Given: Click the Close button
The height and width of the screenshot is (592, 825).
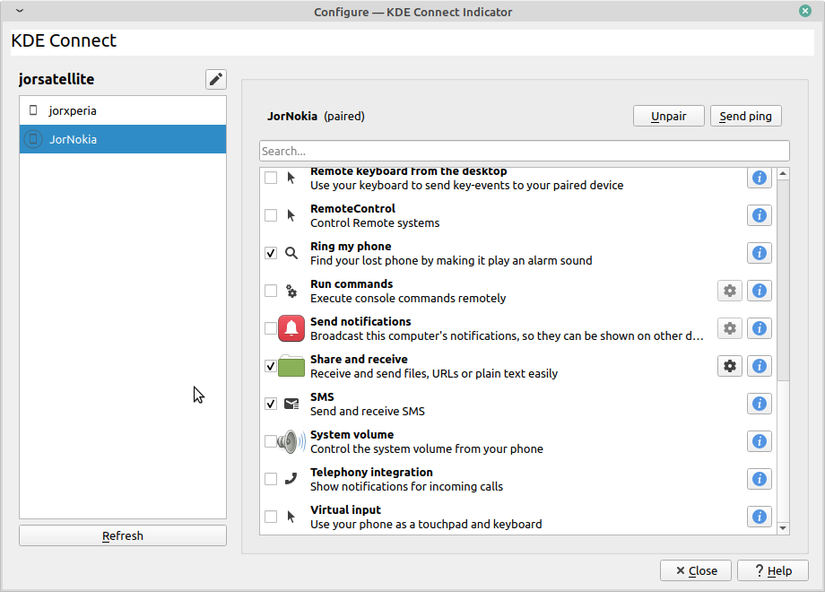Looking at the screenshot, I should coord(696,570).
